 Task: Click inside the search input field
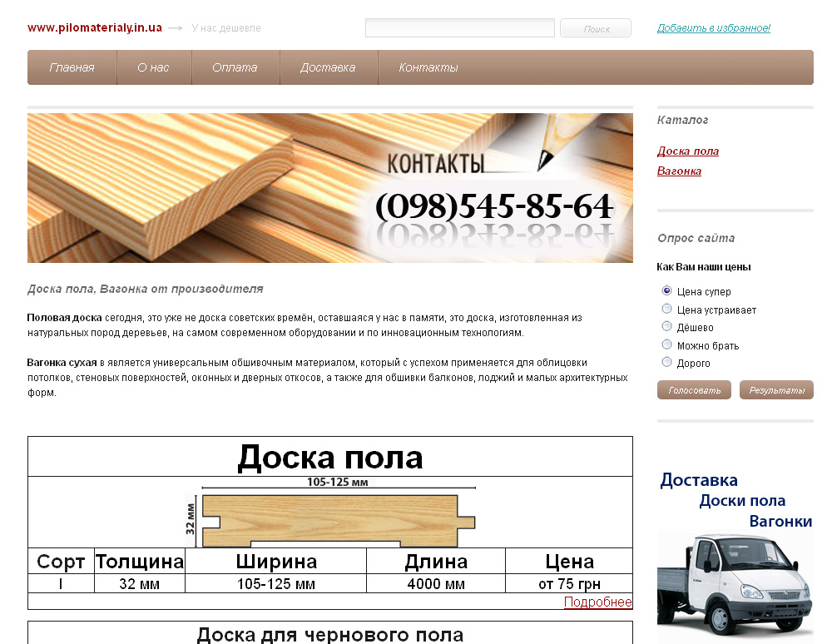[x=458, y=27]
